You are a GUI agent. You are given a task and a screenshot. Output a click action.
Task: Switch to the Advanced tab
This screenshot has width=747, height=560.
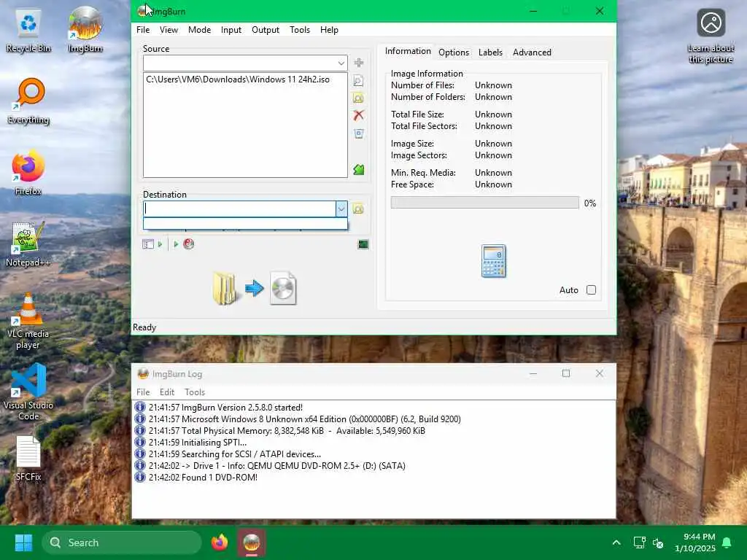coord(532,52)
